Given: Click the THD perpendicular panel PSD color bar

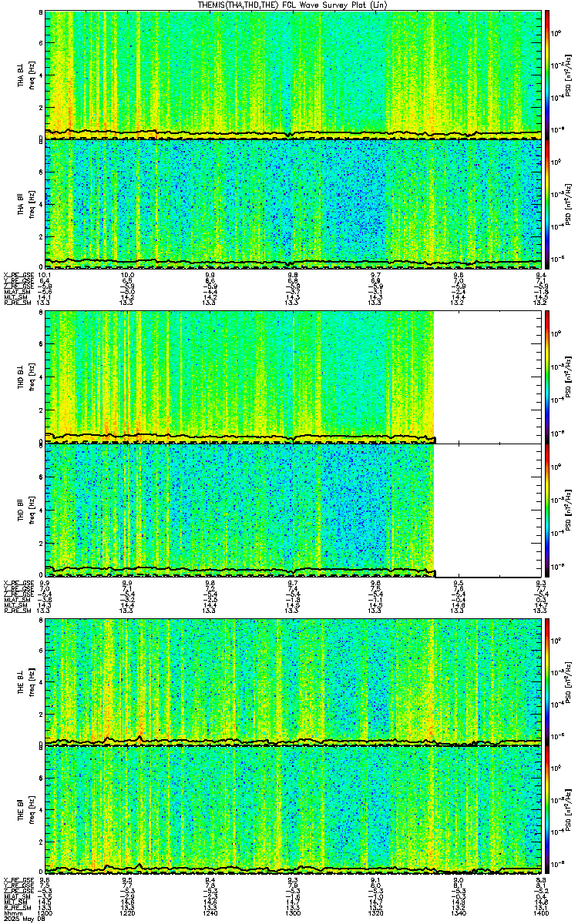Looking at the screenshot, I should (x=548, y=377).
